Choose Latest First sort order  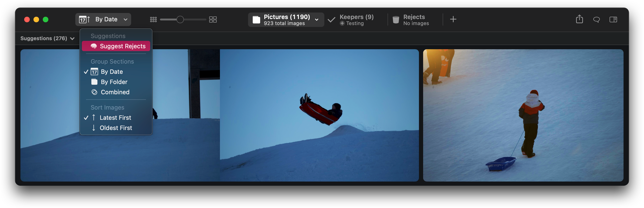pos(115,118)
